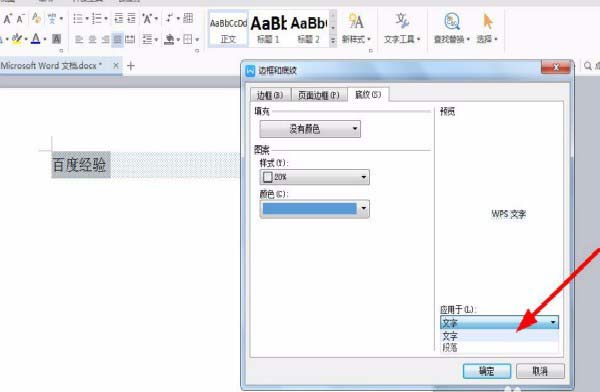600x392 pixels.
Task: Open the highlight color dropdown arrow
Action: 26,39
